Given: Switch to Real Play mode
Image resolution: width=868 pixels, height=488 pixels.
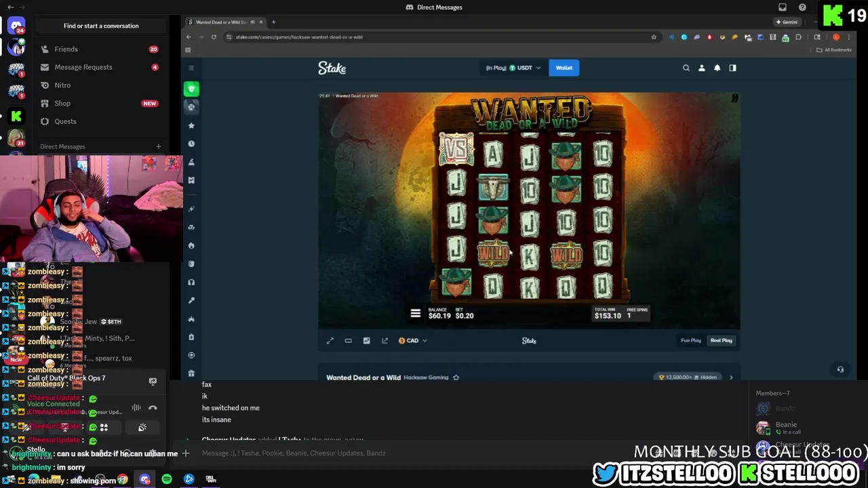Looking at the screenshot, I should point(722,341).
